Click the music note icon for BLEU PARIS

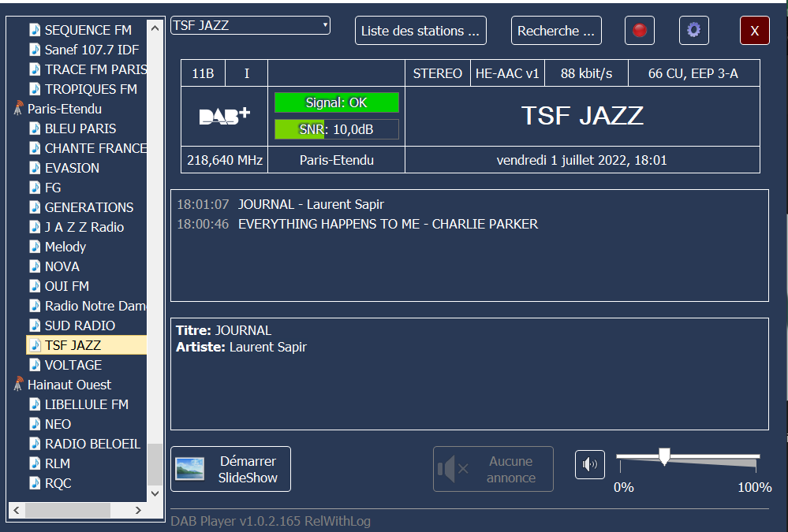click(35, 128)
